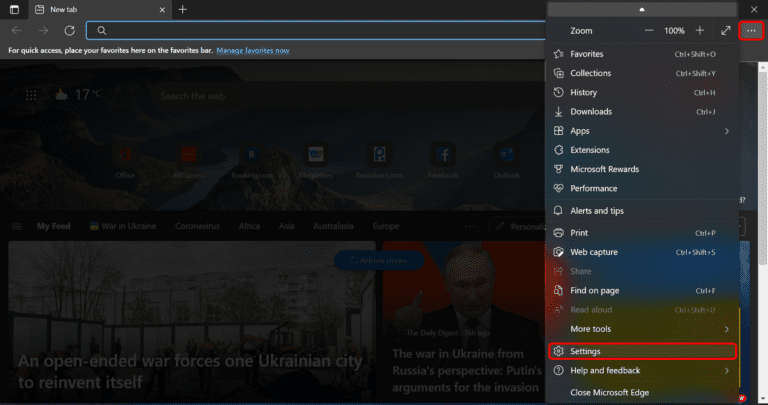The image size is (768, 405).
Task: Select the Performance menu entry
Action: click(642, 188)
